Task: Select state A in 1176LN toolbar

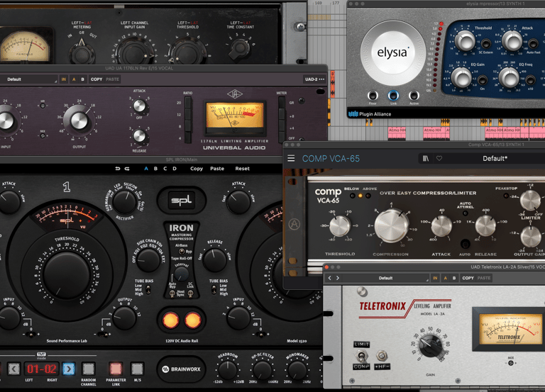Action: [74, 79]
